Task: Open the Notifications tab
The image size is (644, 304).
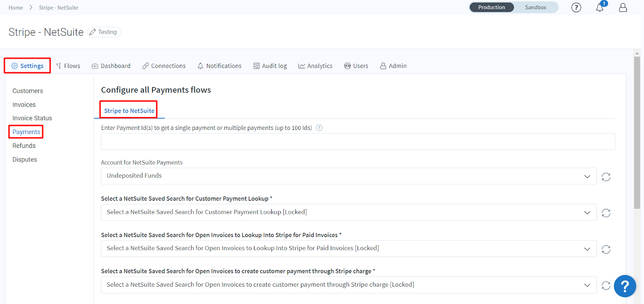Action: 219,66
